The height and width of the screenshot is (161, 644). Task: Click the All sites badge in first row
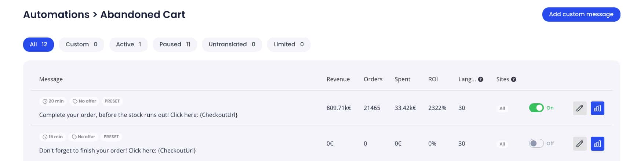pos(502,108)
